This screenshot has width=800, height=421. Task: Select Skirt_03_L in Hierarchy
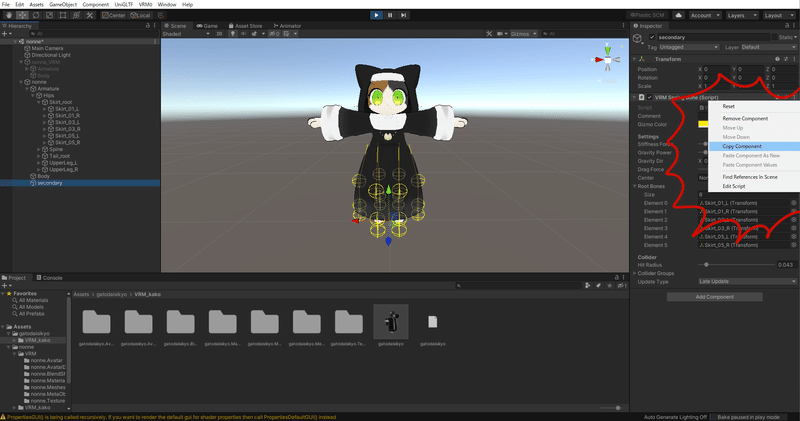(67, 122)
